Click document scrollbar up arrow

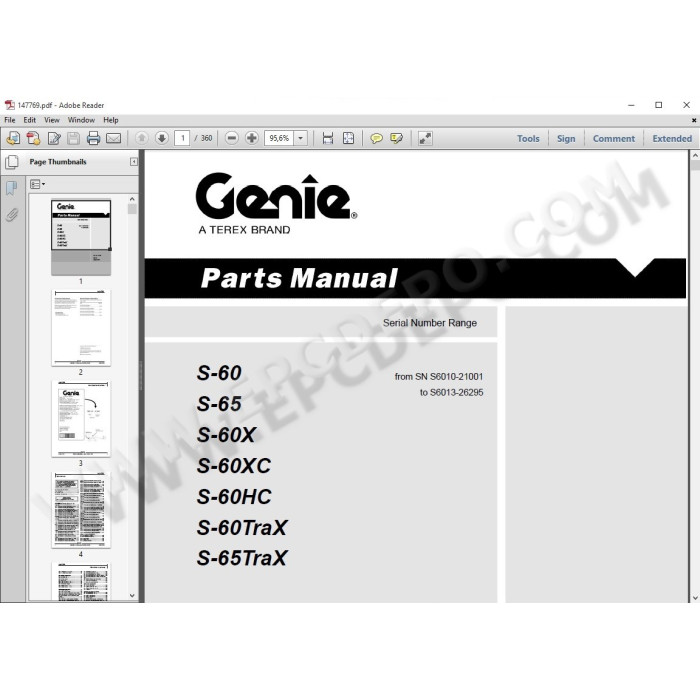click(x=695, y=156)
